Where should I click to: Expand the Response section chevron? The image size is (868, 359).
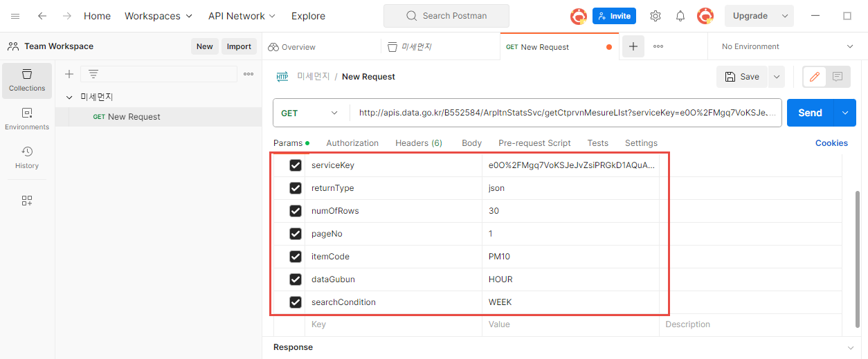[851, 347]
